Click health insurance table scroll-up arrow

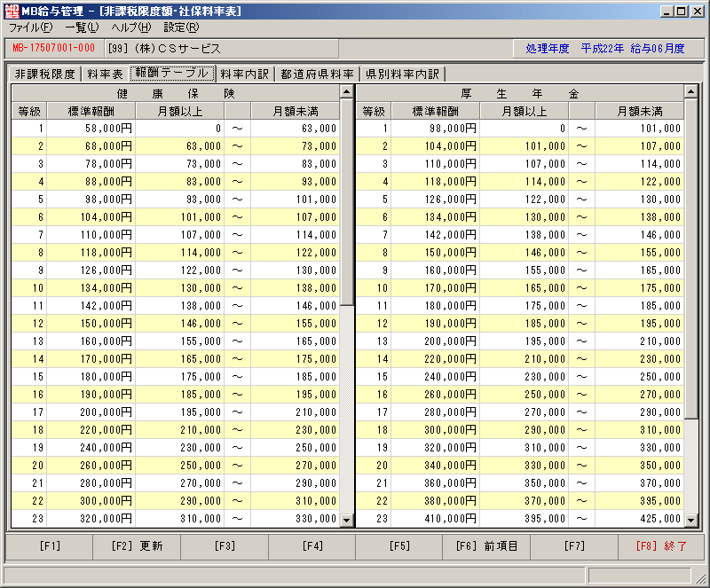point(347,92)
